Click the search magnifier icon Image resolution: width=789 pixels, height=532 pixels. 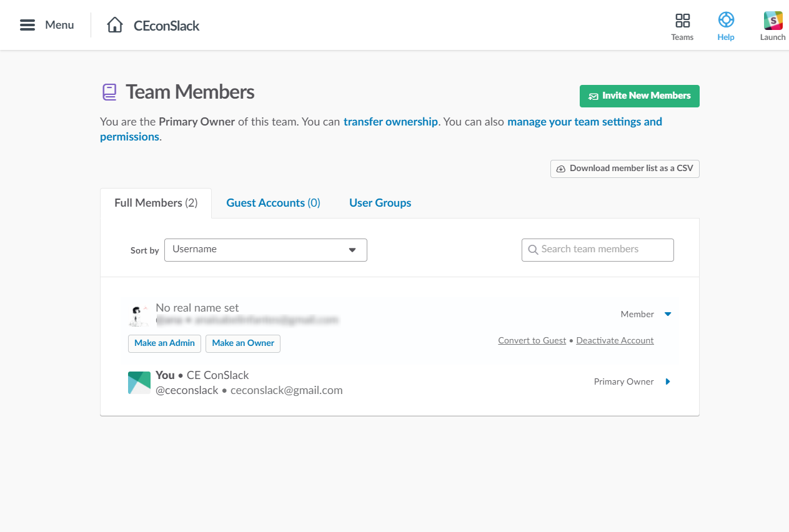click(x=533, y=250)
